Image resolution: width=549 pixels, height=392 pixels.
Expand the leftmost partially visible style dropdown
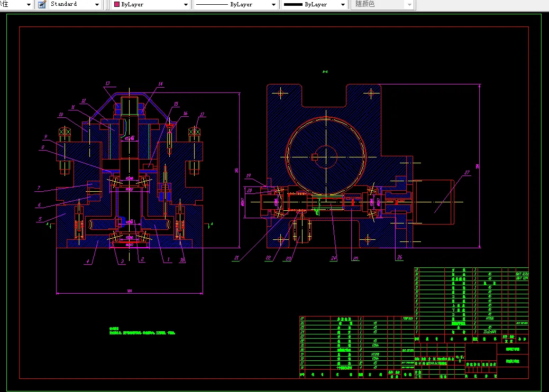[x=29, y=5]
